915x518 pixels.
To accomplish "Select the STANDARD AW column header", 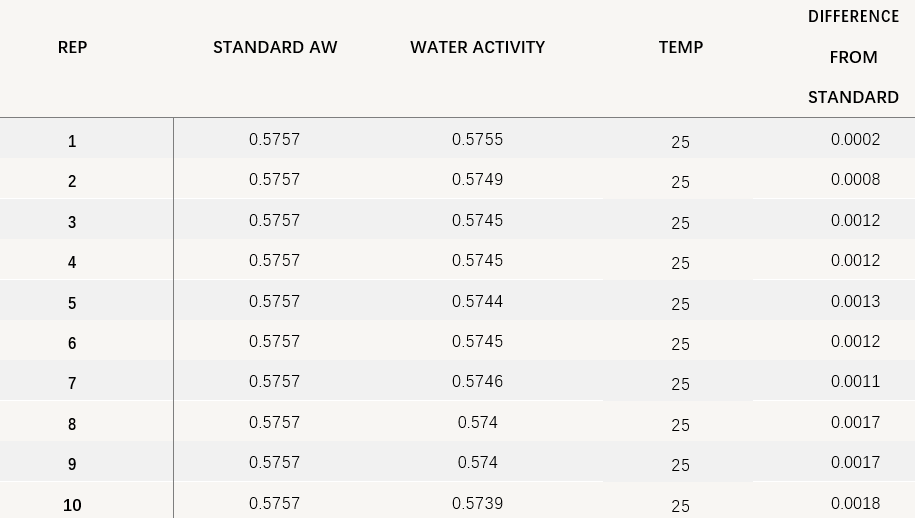I will click(275, 47).
